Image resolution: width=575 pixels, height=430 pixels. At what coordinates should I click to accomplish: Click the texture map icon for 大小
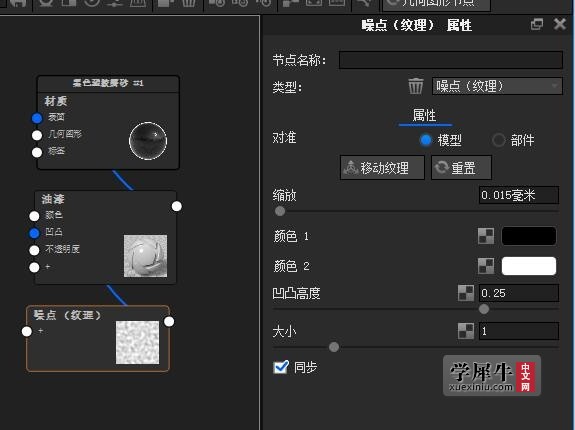click(466, 331)
